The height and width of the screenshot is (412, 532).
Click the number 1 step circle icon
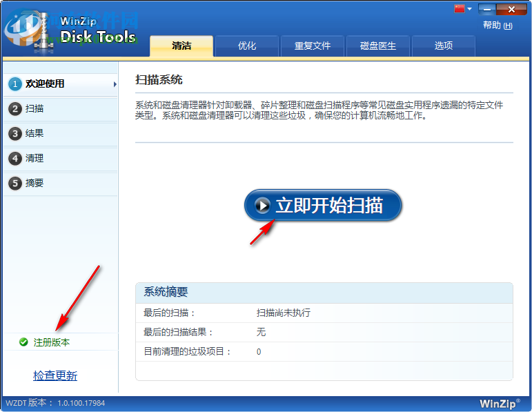point(15,84)
